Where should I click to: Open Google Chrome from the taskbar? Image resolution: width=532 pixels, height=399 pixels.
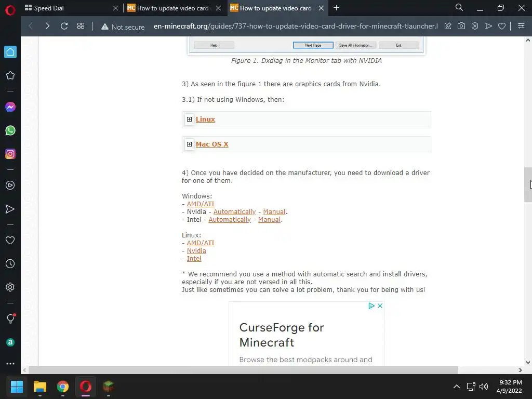coord(63,387)
